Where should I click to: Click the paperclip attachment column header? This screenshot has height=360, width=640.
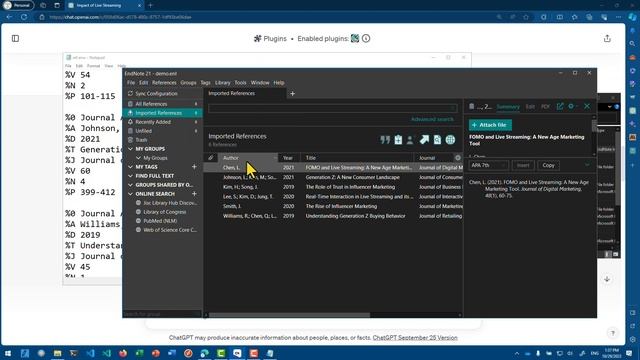tap(211, 158)
